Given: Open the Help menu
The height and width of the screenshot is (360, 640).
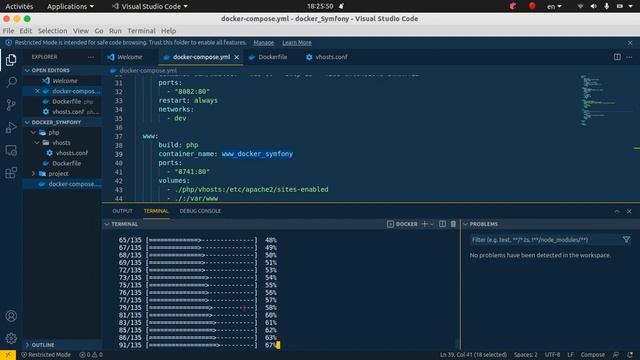Looking at the screenshot, I should (x=168, y=31).
